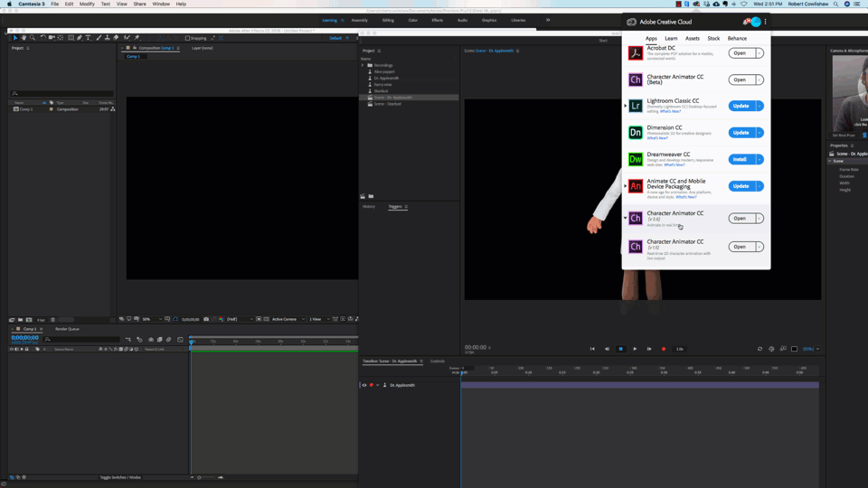The height and width of the screenshot is (488, 868).
Task: Update Dimension CC
Action: pyautogui.click(x=741, y=132)
